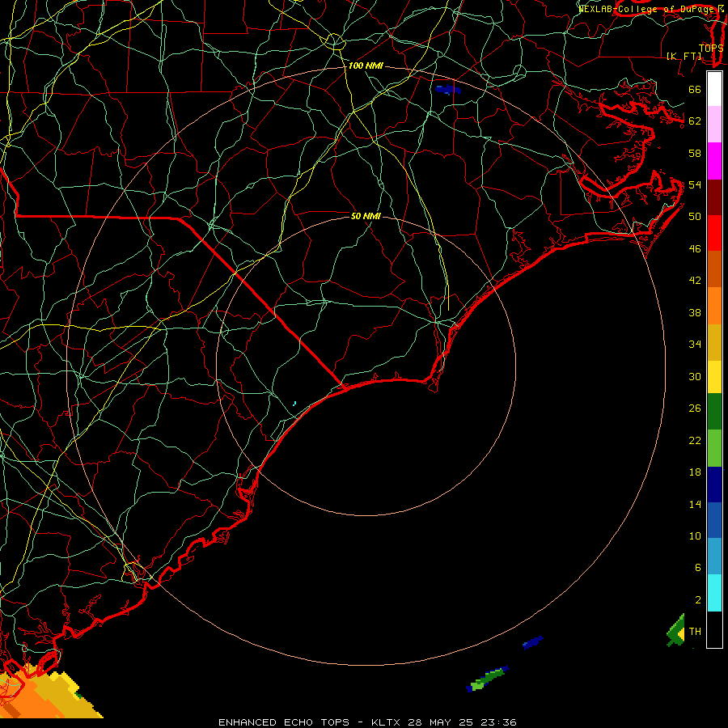Click the magenta legend swatch
The image size is (728, 728).
point(714,161)
